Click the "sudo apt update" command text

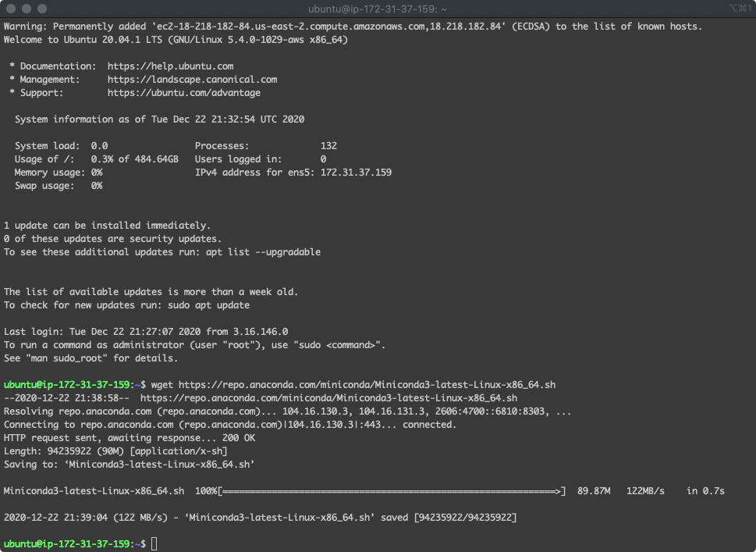(x=209, y=305)
